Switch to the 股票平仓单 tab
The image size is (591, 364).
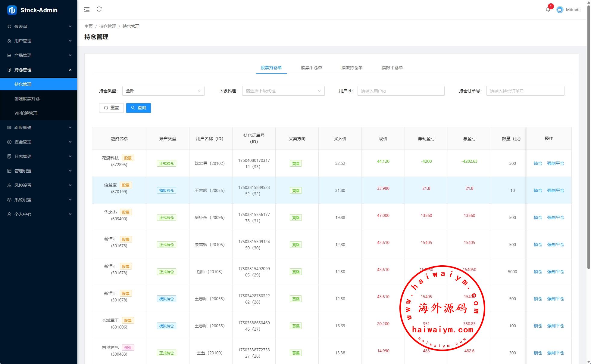point(311,68)
